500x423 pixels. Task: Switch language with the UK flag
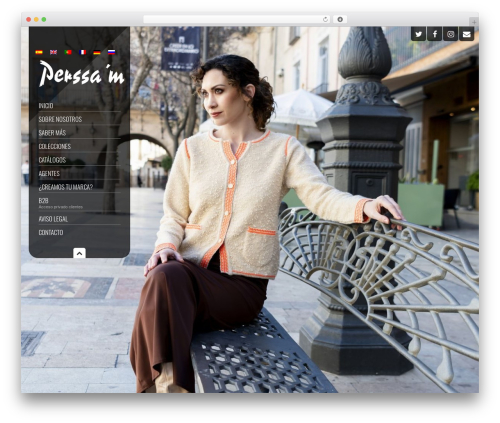[x=53, y=52]
